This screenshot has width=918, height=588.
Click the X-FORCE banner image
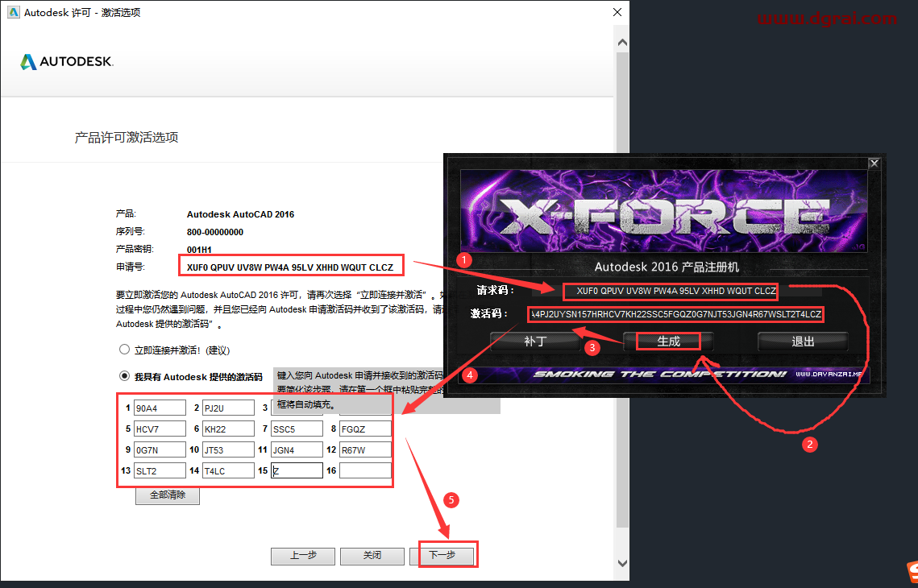[664, 211]
